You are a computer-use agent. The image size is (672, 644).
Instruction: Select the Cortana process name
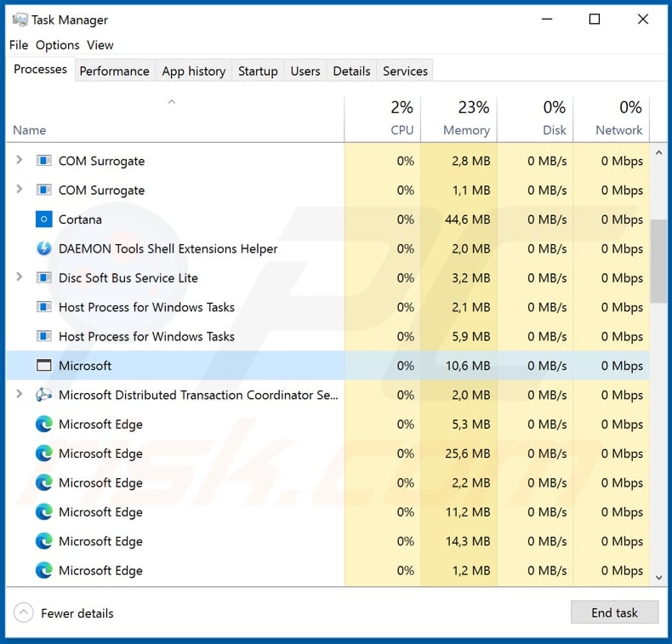80,219
